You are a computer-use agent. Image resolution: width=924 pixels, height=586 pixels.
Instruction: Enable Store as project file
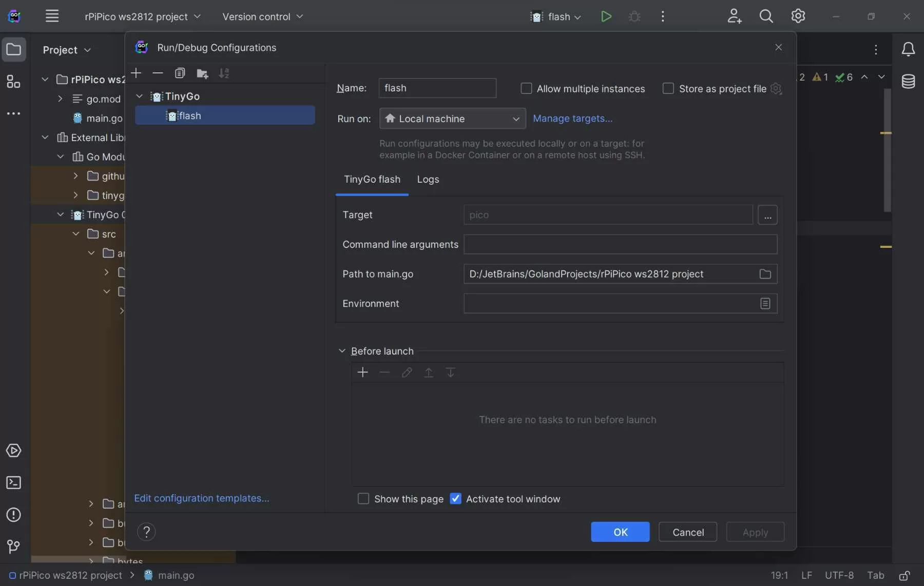[668, 89]
